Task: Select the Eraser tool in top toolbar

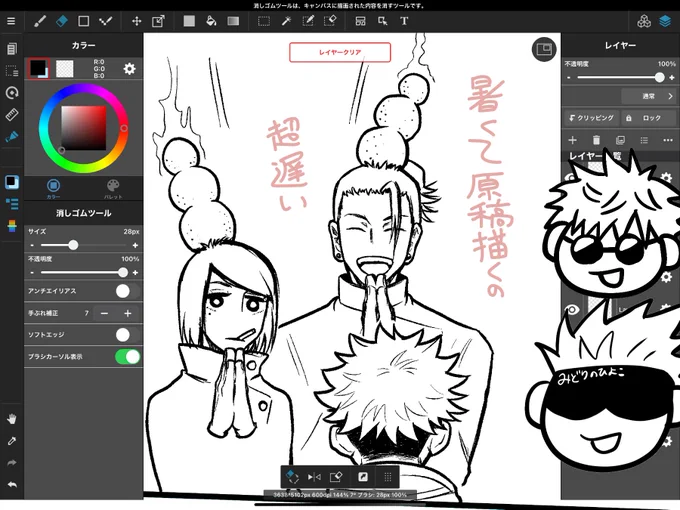Action: point(62,21)
